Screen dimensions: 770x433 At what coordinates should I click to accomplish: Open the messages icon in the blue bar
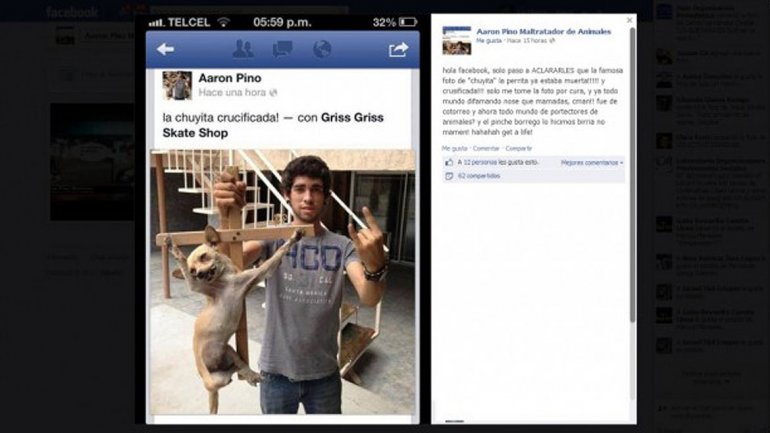point(282,49)
